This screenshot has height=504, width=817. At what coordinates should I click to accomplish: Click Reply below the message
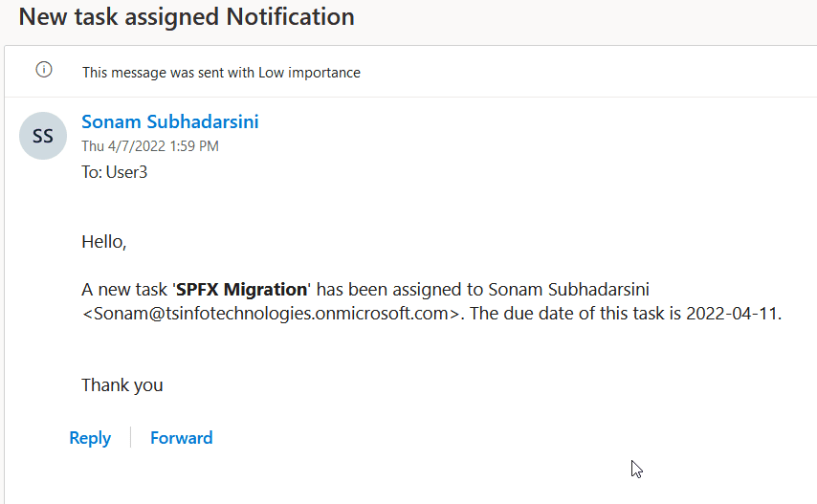90,438
